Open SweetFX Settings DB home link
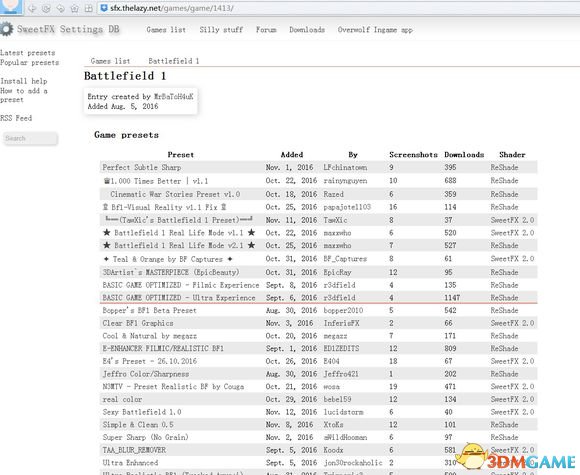Screen dimensions: 580x475 click(x=68, y=29)
